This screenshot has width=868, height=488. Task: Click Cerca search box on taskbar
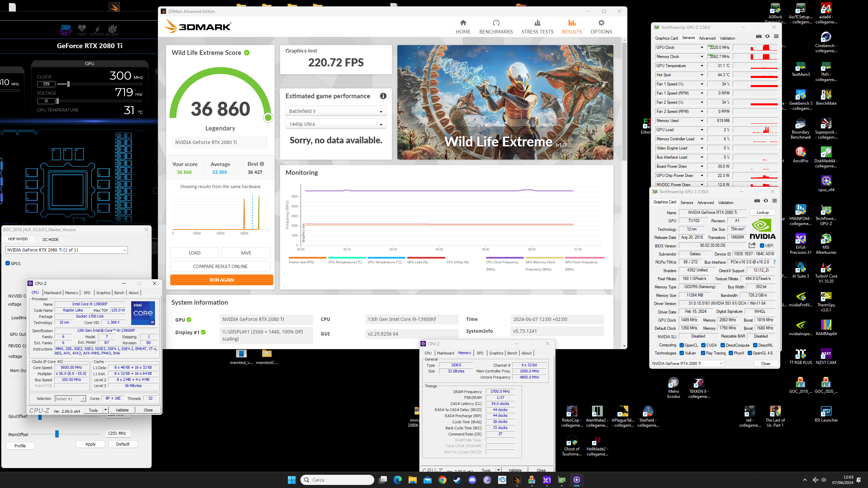pyautogui.click(x=337, y=480)
